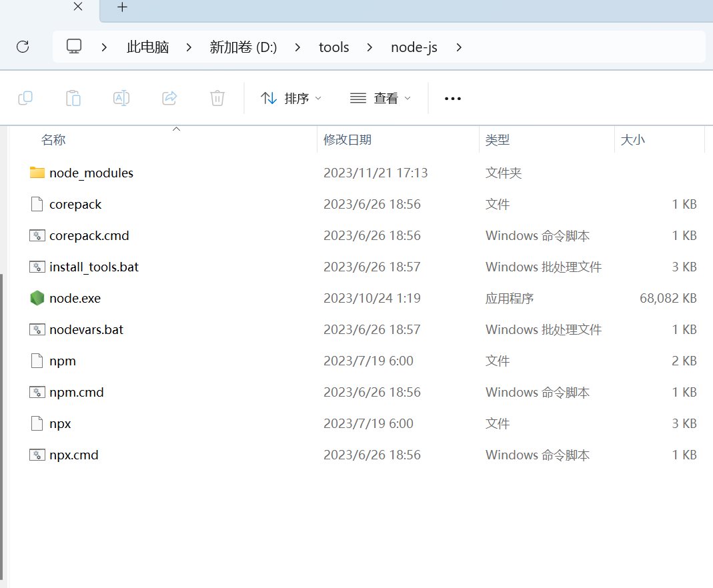Expand chevron after 此电脑 in breadcrumb
This screenshot has width=713, height=588.
[x=189, y=47]
